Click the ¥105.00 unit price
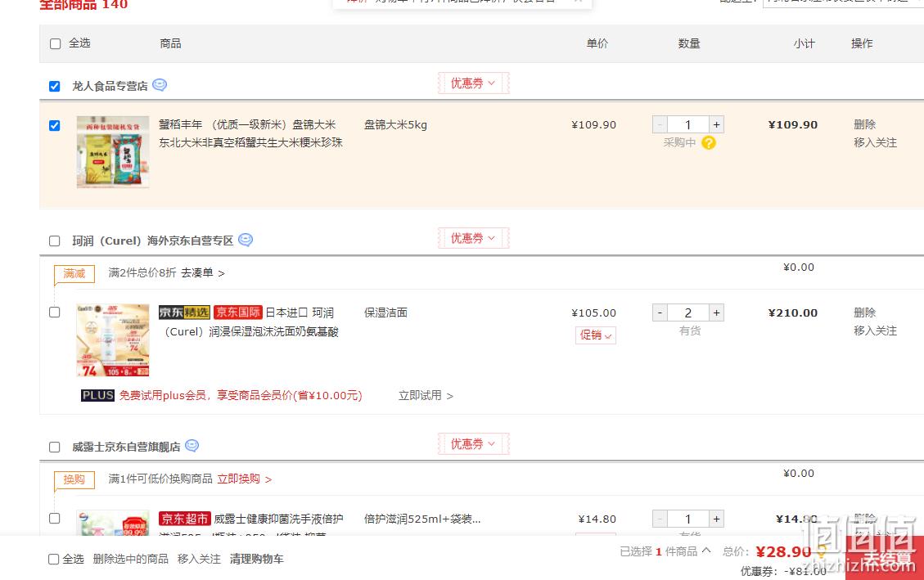This screenshot has width=924, height=580. 594,312
